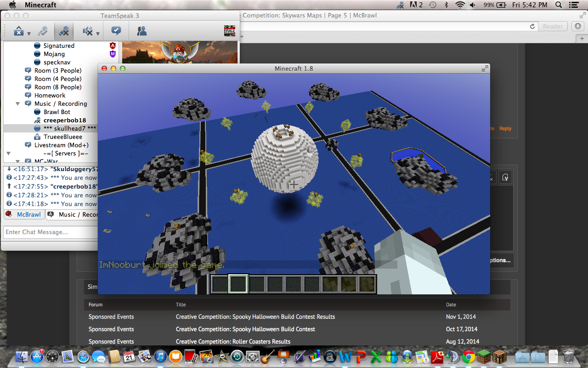Open Google Chrome from the Dock
588x368 pixels.
(469, 356)
